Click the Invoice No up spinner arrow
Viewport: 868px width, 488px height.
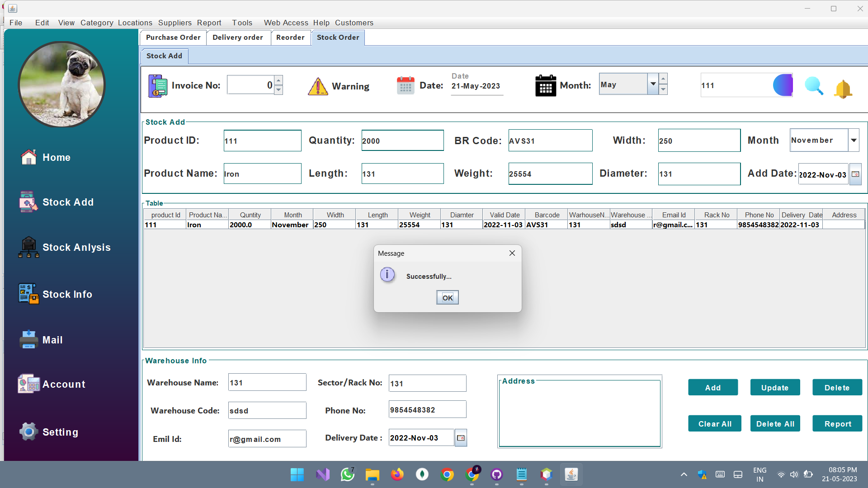278,80
